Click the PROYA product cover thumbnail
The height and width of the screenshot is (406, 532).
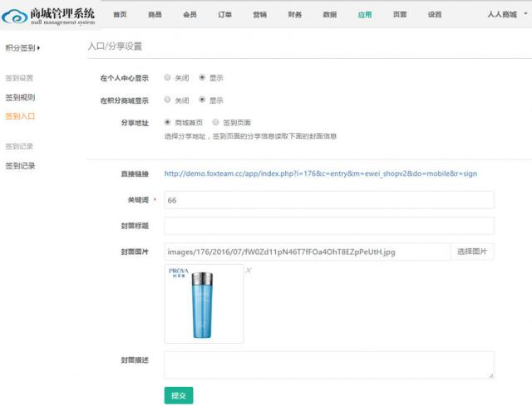pos(204,304)
